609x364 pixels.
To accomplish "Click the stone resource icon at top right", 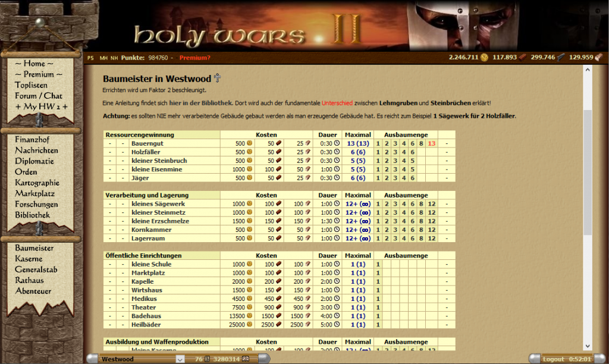I will point(598,58).
